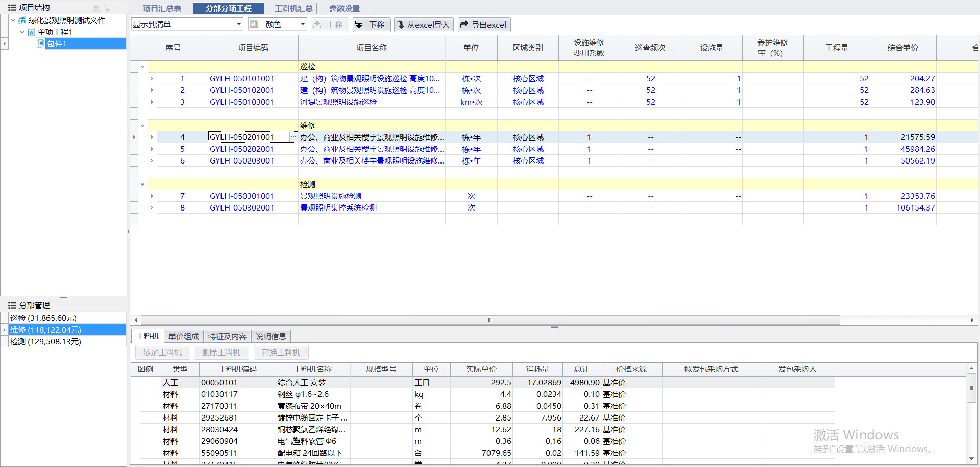The height and width of the screenshot is (467, 980).
Task: Open the 参数设置 tab
Action: [345, 9]
